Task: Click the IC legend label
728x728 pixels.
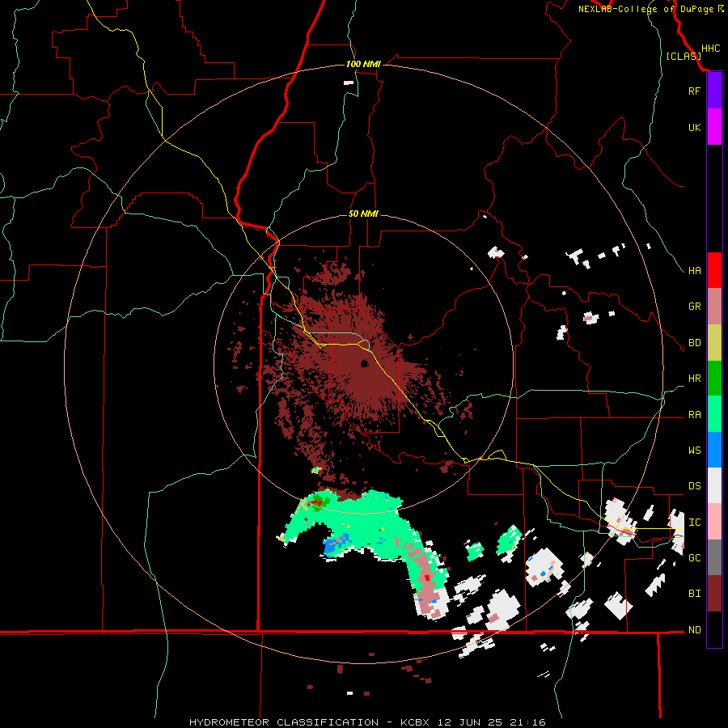Action: click(694, 523)
